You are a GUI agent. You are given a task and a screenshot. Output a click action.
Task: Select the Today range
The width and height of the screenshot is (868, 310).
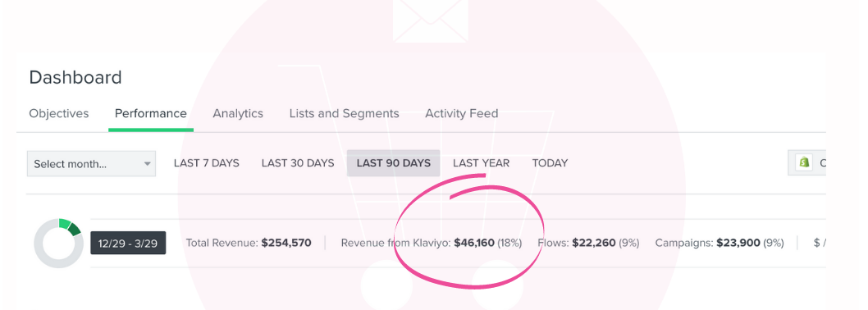click(550, 163)
